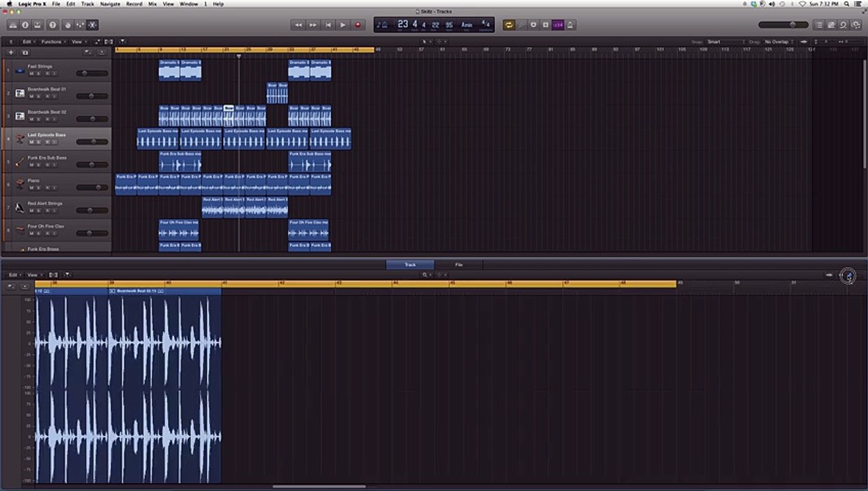Click the Record button in transport
Image resolution: width=868 pixels, height=491 pixels.
pyautogui.click(x=358, y=25)
